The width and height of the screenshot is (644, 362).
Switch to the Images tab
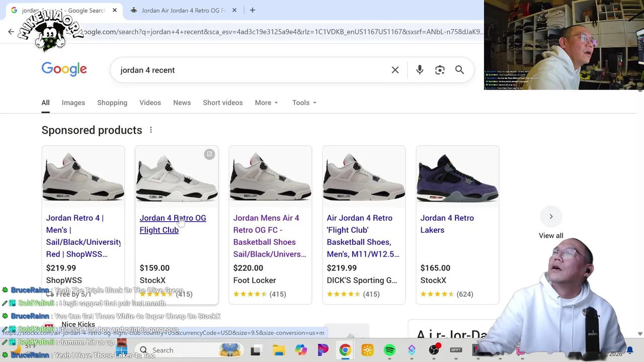pyautogui.click(x=73, y=103)
